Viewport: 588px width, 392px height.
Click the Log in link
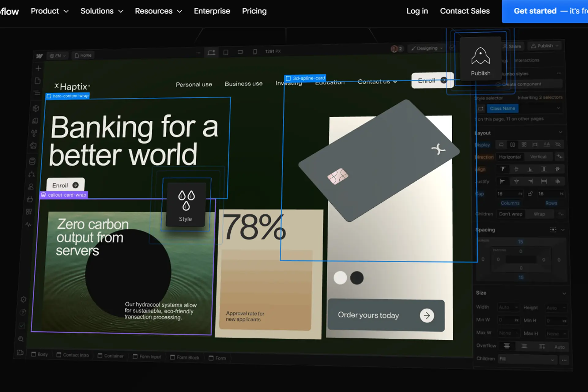coord(417,11)
